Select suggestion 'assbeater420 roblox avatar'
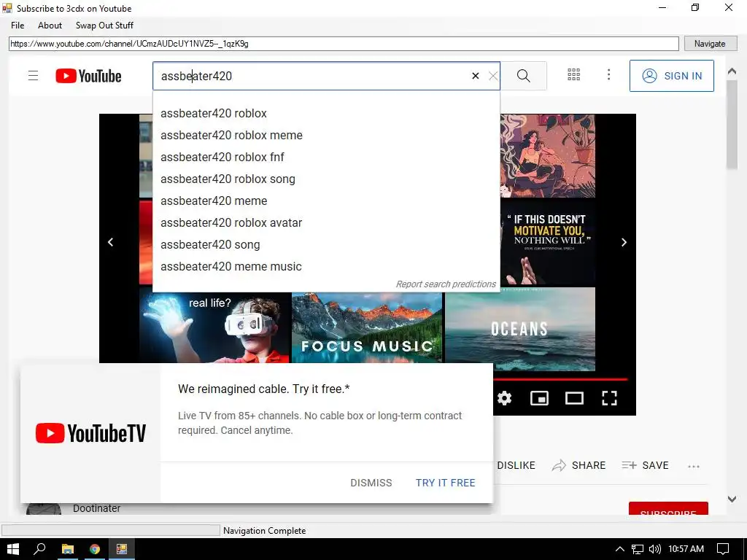Screen dimensions: 747x560 tap(326, 223)
